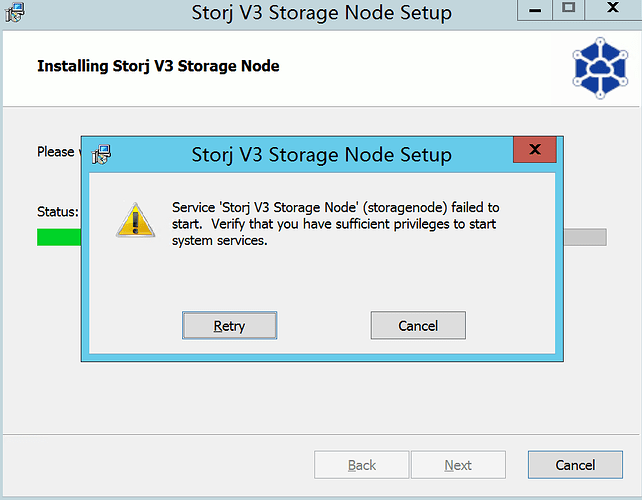The height and width of the screenshot is (500, 642).
Task: Click the 'Status:' label
Action: (x=57, y=211)
